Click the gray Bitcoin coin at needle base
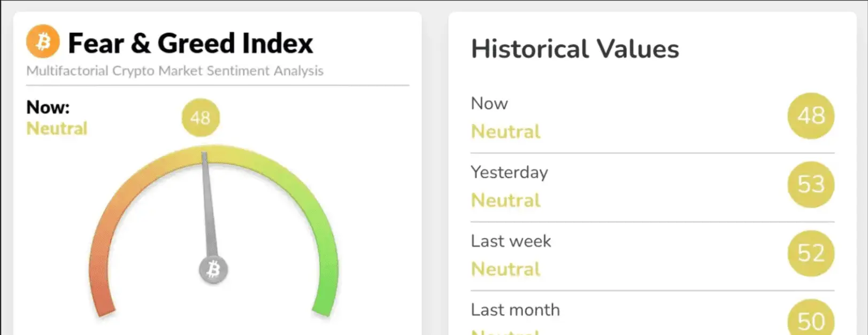 pyautogui.click(x=213, y=269)
